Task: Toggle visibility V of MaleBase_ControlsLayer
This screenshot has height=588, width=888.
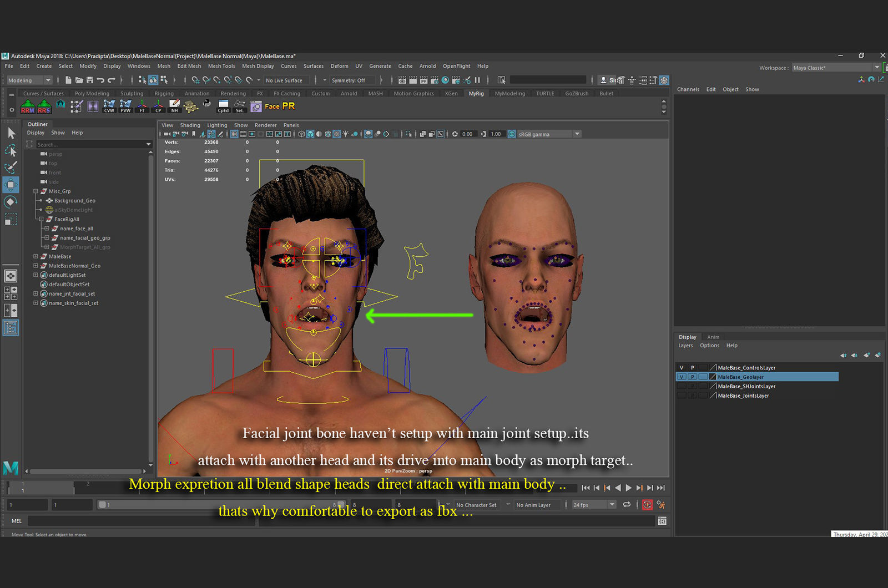Action: [x=682, y=368]
